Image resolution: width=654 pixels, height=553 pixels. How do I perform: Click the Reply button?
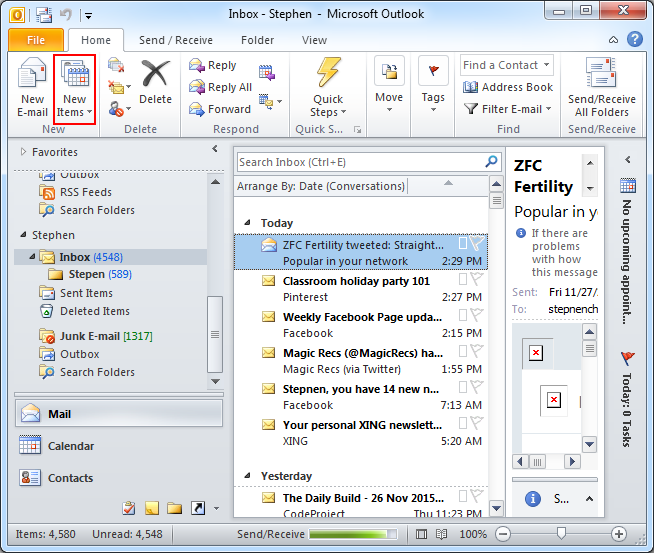click(213, 65)
